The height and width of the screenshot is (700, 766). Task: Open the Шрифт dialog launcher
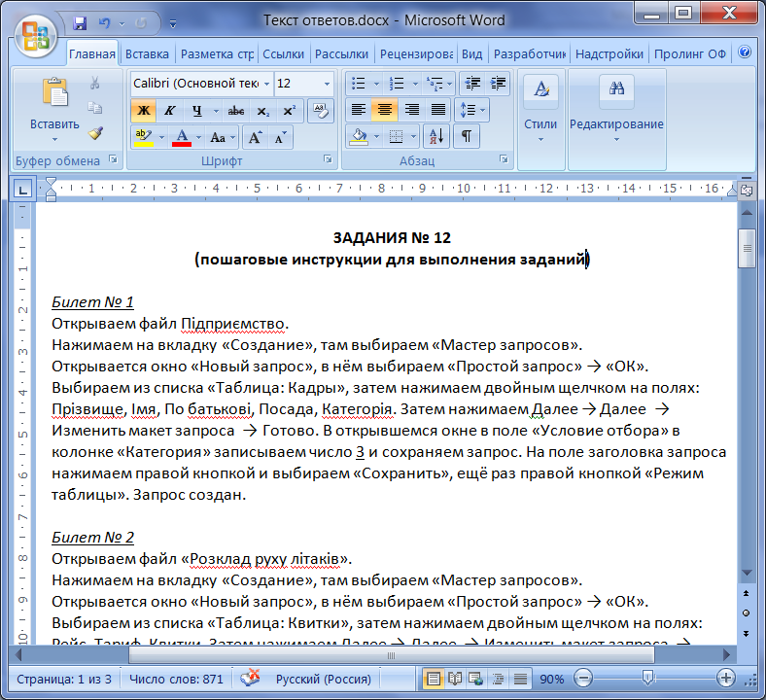[328, 159]
